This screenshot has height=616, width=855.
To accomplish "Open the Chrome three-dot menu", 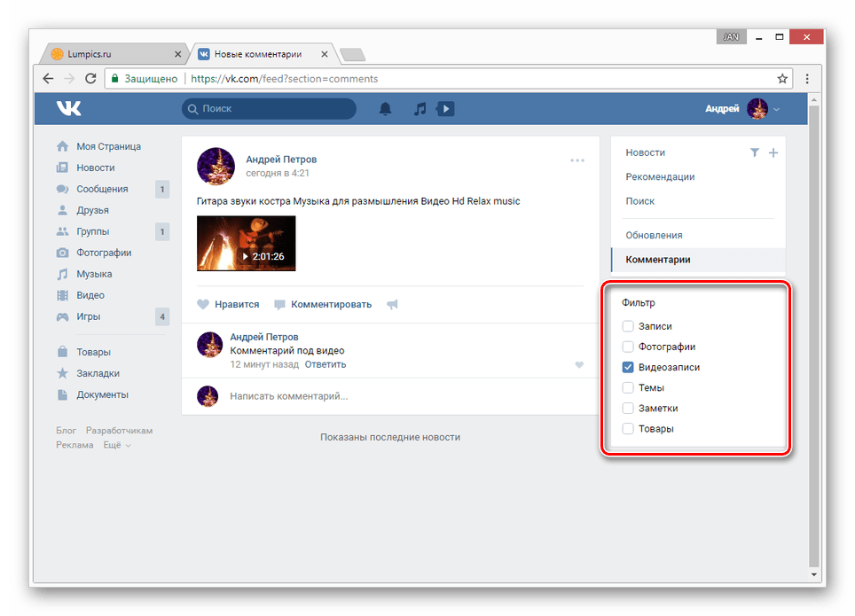I will pyautogui.click(x=807, y=79).
